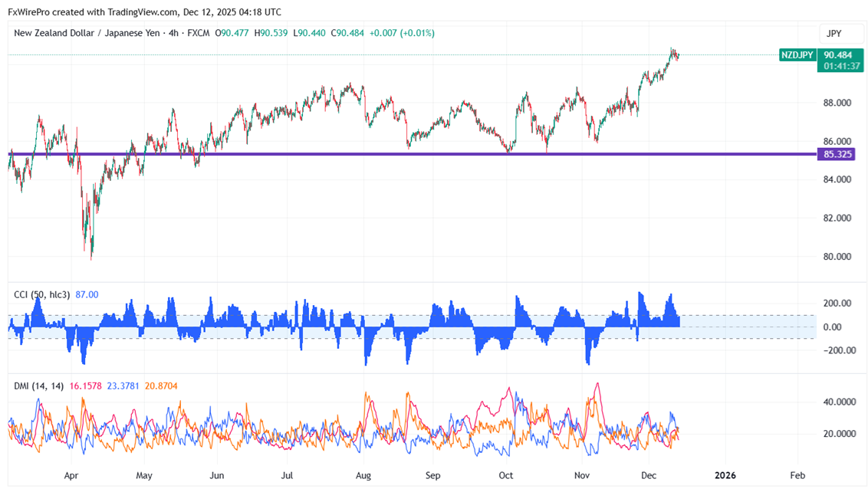The image size is (868, 489).
Task: Click the Jul label on time axis
Action: [287, 476]
